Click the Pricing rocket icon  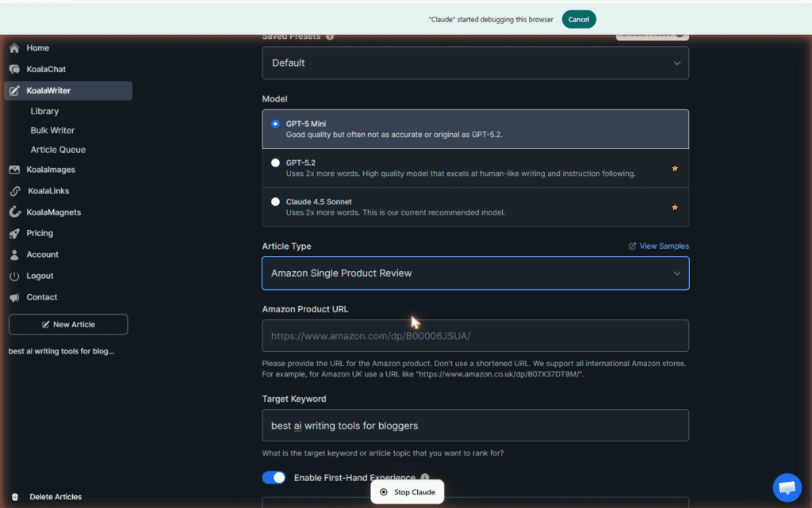coord(14,233)
